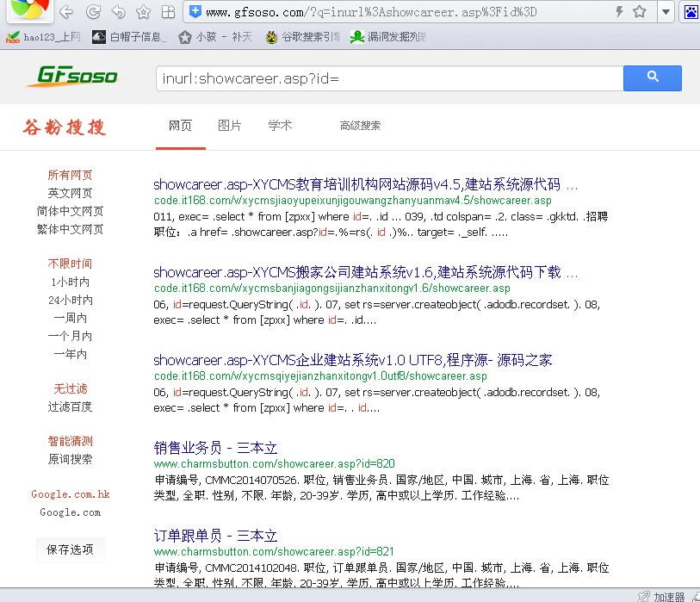Image resolution: width=700 pixels, height=602 pixels.
Task: Open the xycmsbanjiagongsi green URL
Action: coord(331,289)
